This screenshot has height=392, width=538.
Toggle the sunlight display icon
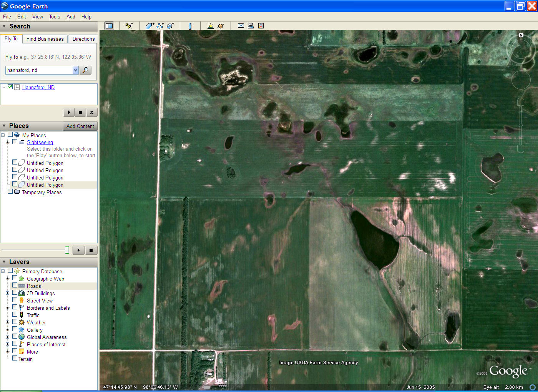[210, 26]
